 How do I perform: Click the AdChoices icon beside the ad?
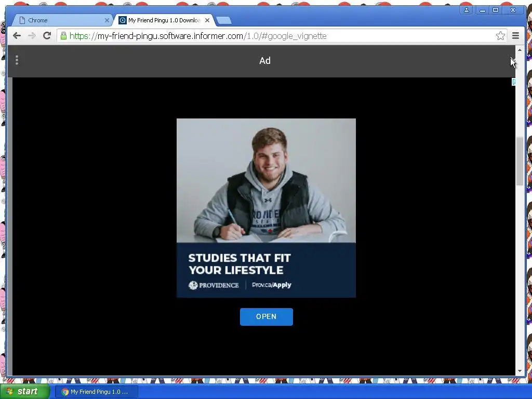point(514,82)
